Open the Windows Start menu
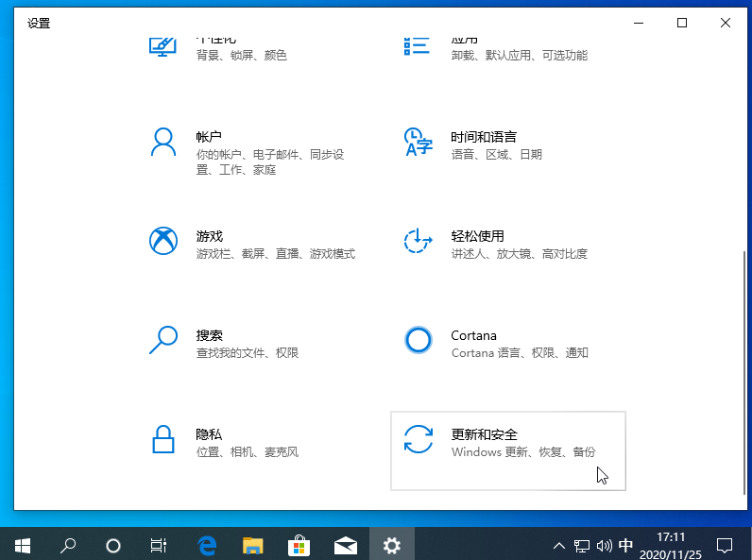The width and height of the screenshot is (752, 560). tap(23, 545)
